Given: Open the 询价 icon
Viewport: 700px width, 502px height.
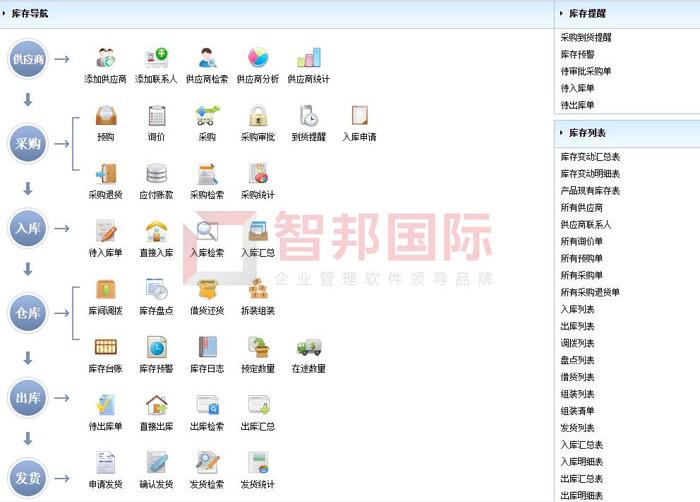Looking at the screenshot, I should click(157, 115).
